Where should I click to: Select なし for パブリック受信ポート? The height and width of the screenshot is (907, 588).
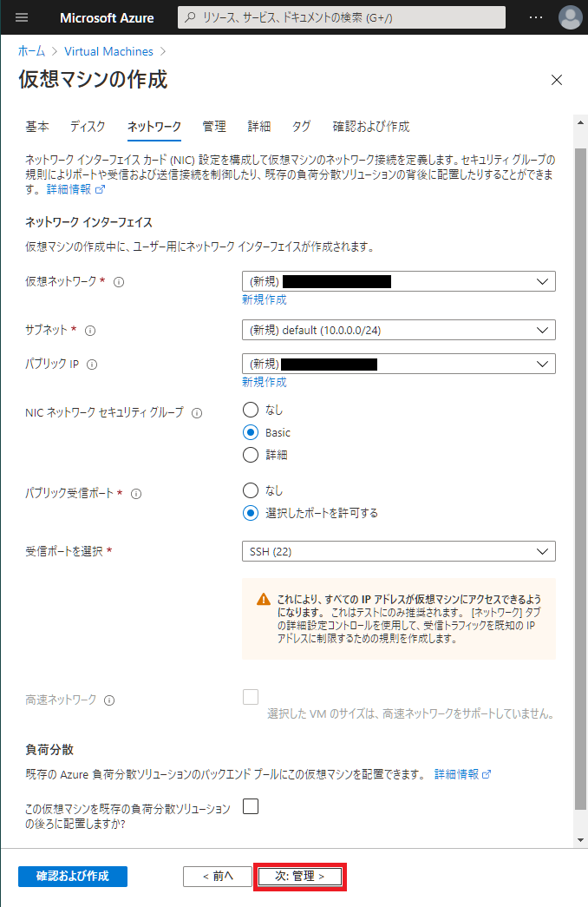(x=251, y=490)
